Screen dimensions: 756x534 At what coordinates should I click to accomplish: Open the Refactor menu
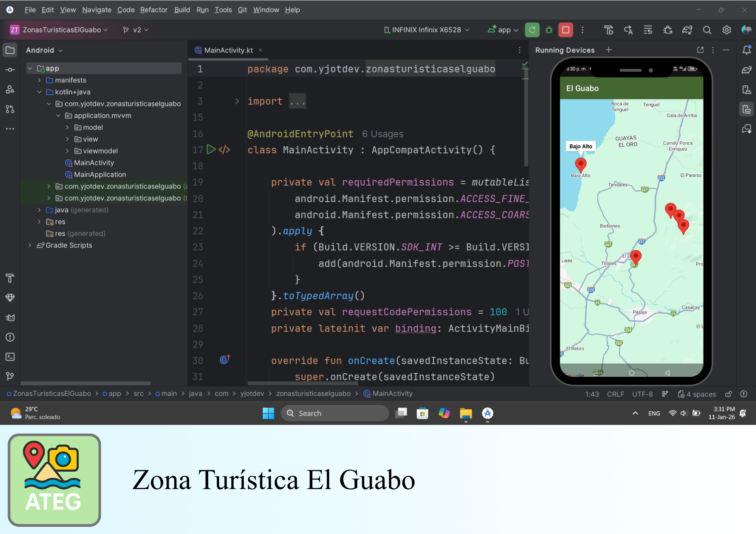153,10
